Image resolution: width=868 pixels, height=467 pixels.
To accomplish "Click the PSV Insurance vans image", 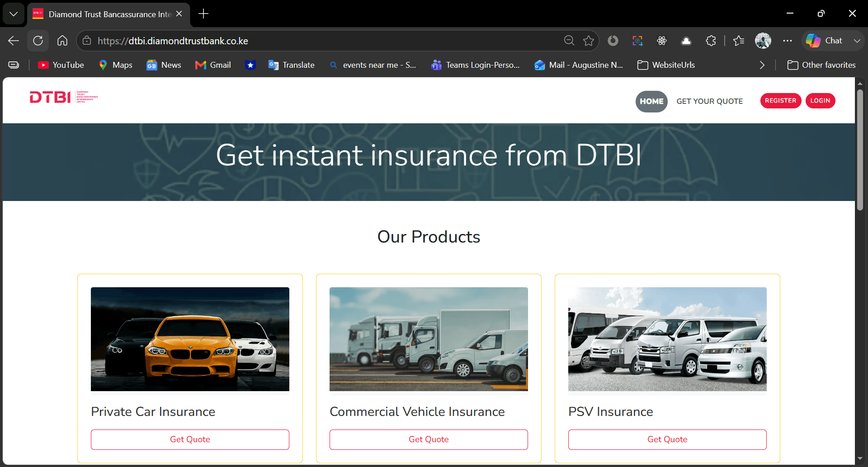I will point(667,339).
